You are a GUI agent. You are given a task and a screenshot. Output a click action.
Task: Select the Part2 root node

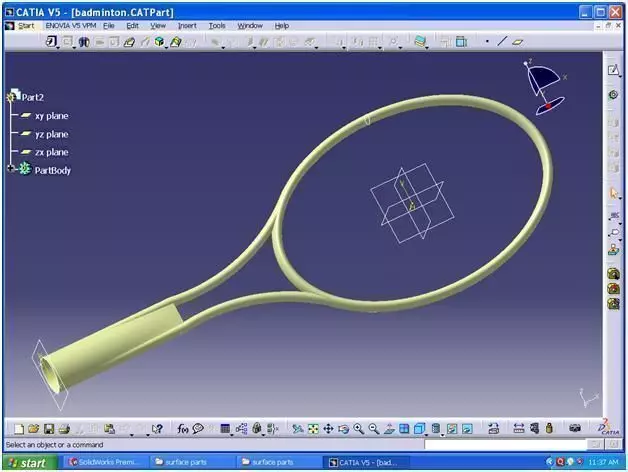click(x=32, y=97)
